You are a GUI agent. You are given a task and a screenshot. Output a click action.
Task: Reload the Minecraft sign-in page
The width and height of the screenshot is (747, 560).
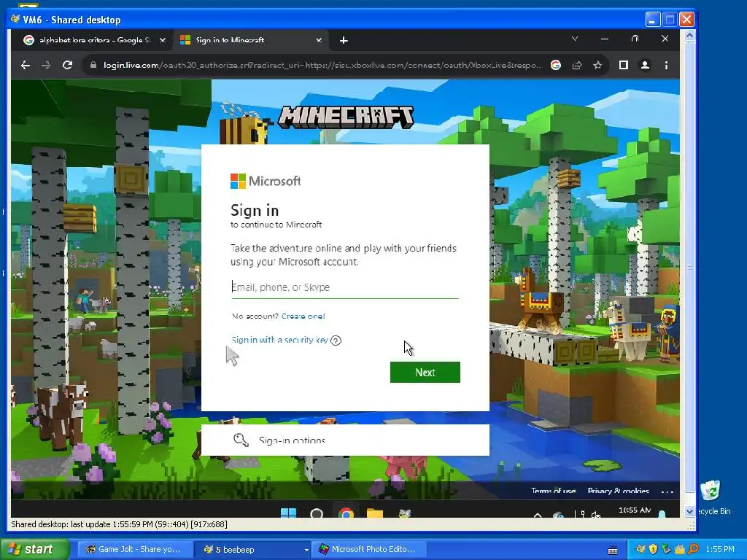[67, 65]
